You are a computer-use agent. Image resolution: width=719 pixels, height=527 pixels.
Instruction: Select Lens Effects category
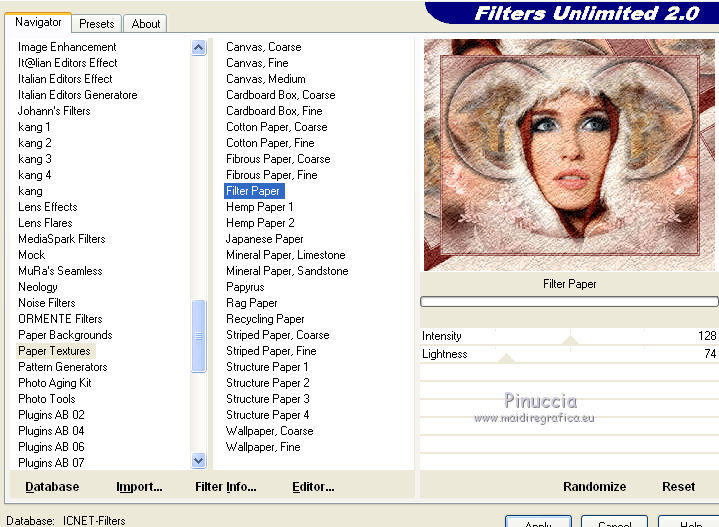click(x=48, y=207)
